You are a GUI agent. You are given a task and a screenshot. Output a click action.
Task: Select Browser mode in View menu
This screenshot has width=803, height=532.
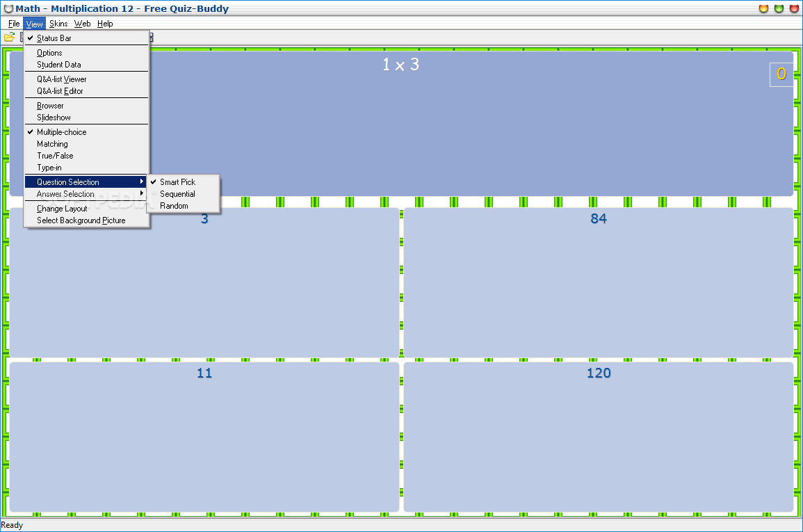(x=86, y=106)
